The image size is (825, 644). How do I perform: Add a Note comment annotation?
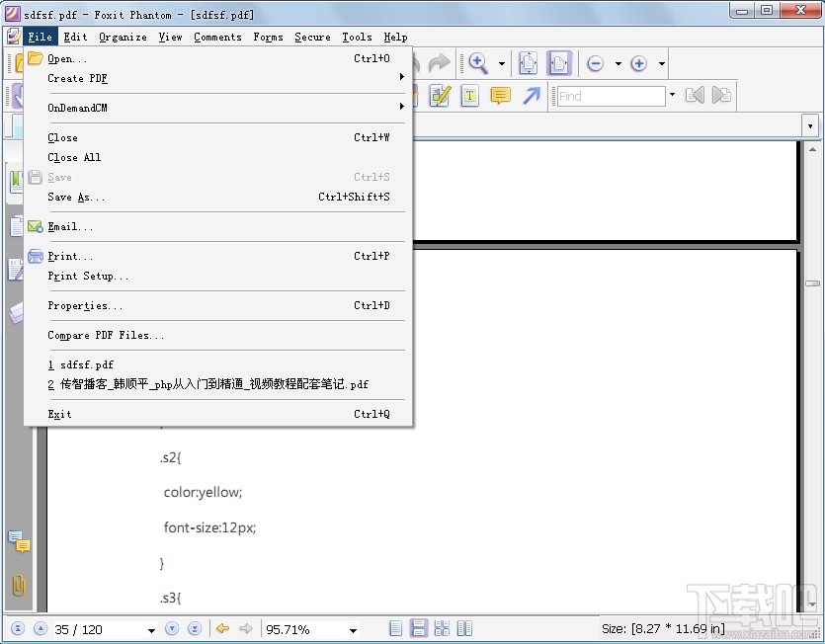[x=500, y=96]
